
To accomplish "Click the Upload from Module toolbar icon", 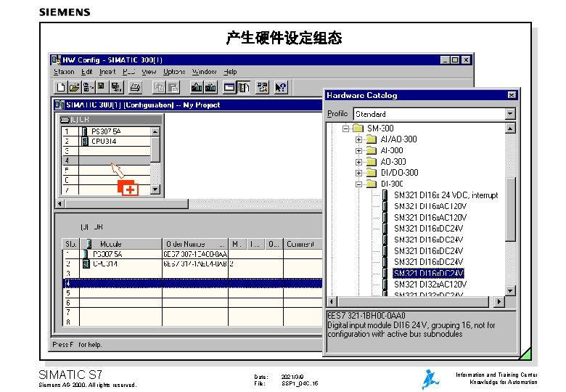I will 210,87.
